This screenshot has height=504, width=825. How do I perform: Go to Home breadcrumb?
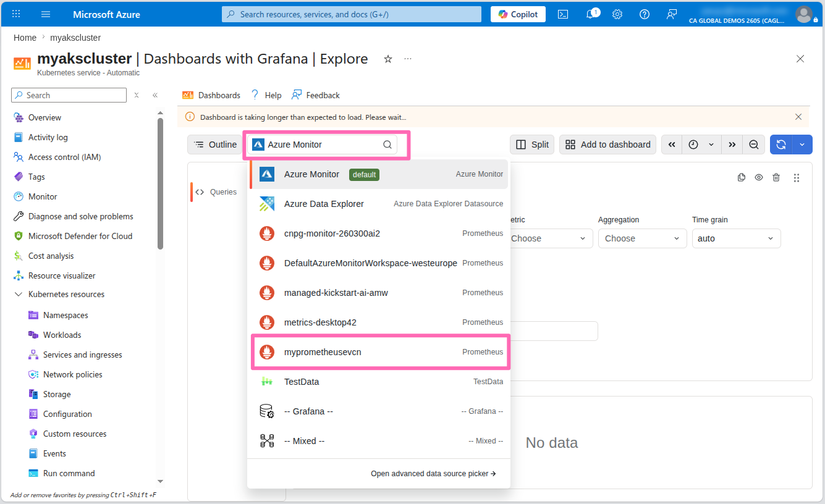pyautogui.click(x=25, y=38)
